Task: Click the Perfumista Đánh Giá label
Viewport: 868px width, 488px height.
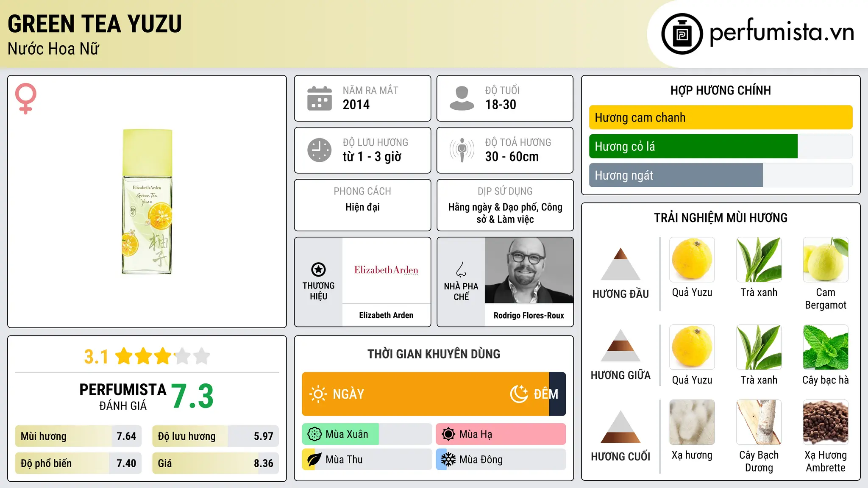Action: tap(123, 396)
